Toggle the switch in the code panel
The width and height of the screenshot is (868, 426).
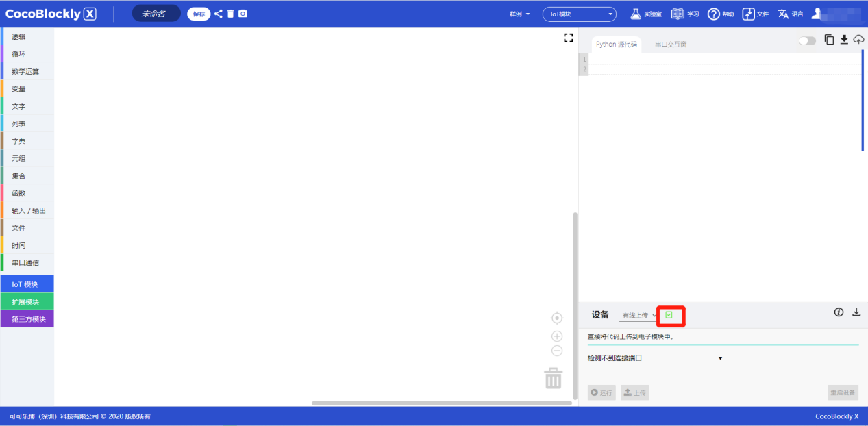point(807,41)
